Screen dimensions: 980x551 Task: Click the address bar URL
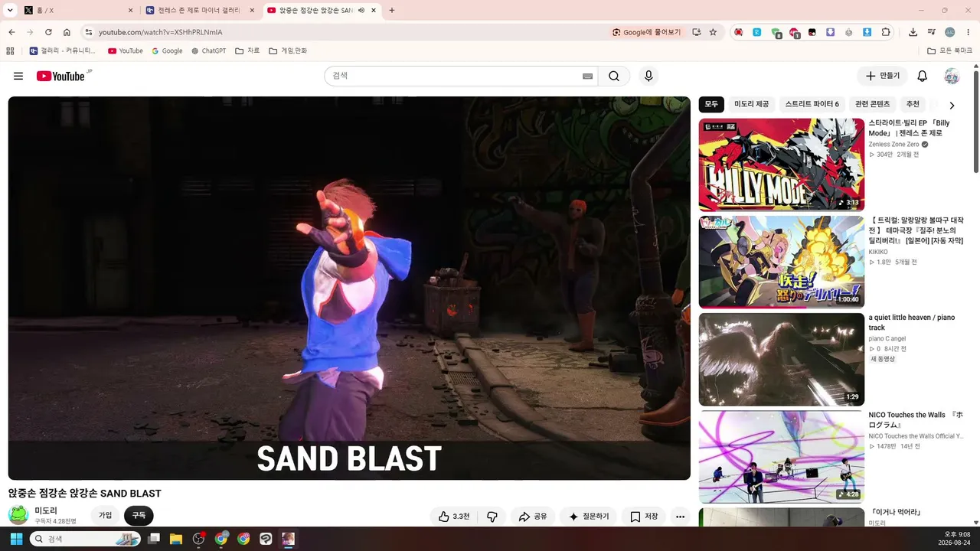point(160,32)
